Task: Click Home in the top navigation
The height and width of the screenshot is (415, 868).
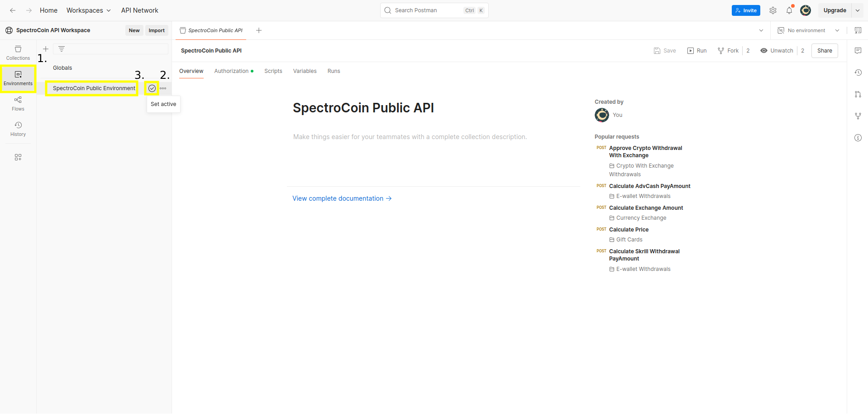Action: [48, 10]
